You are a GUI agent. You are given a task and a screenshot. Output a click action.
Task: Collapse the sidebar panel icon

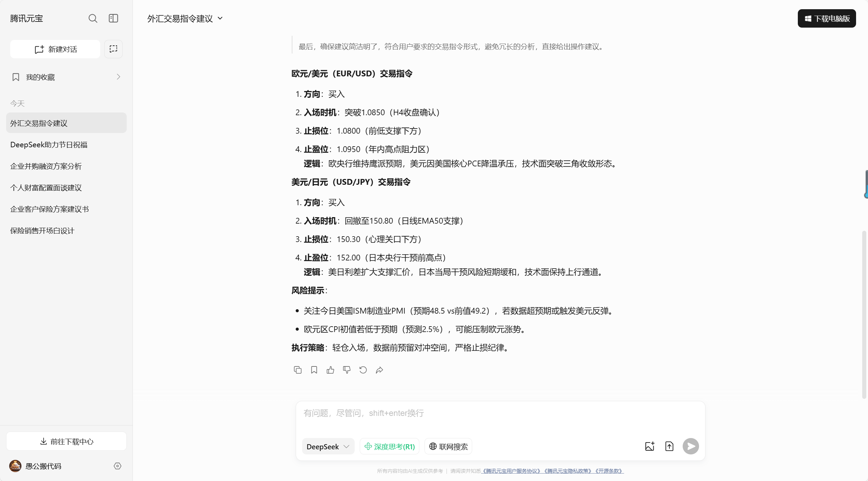pyautogui.click(x=113, y=18)
